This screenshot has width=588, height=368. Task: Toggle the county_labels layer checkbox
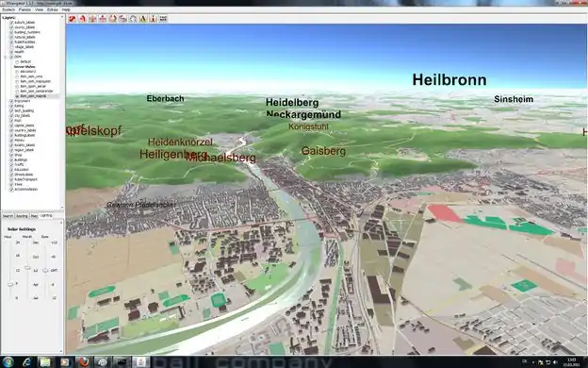click(x=11, y=27)
